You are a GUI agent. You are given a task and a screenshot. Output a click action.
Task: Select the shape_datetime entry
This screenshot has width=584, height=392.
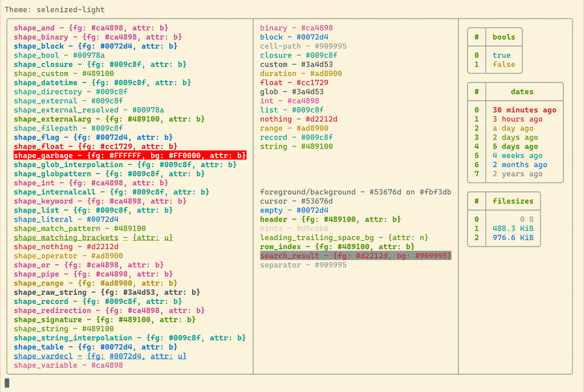pos(102,83)
